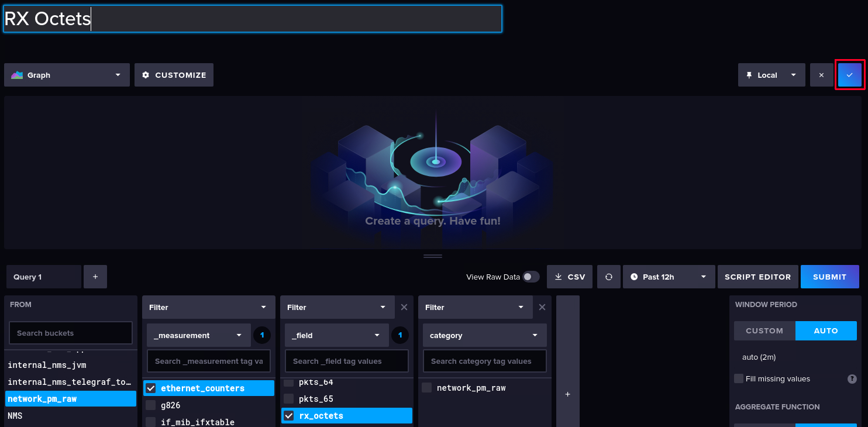Expand the Local timezone dropdown
This screenshot has height=427, width=868.
[771, 75]
